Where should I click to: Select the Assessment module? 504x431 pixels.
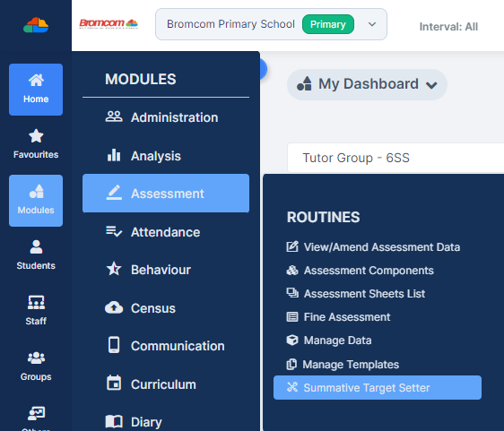tap(166, 194)
